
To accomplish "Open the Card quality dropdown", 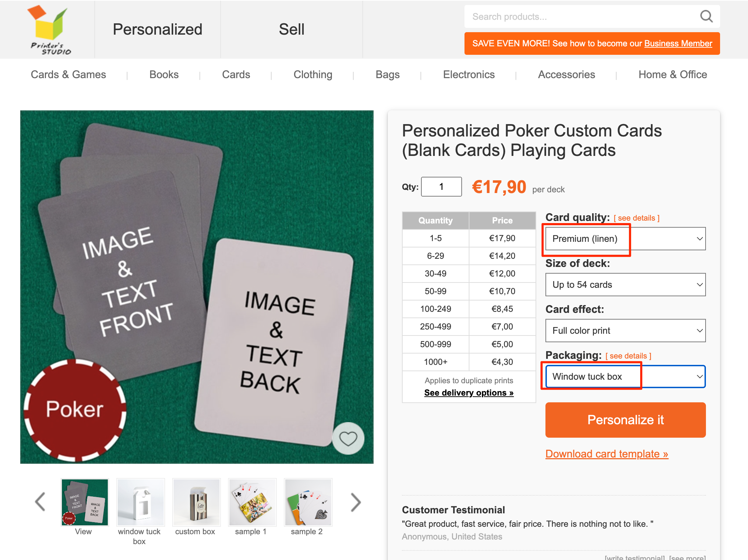I will [x=625, y=239].
